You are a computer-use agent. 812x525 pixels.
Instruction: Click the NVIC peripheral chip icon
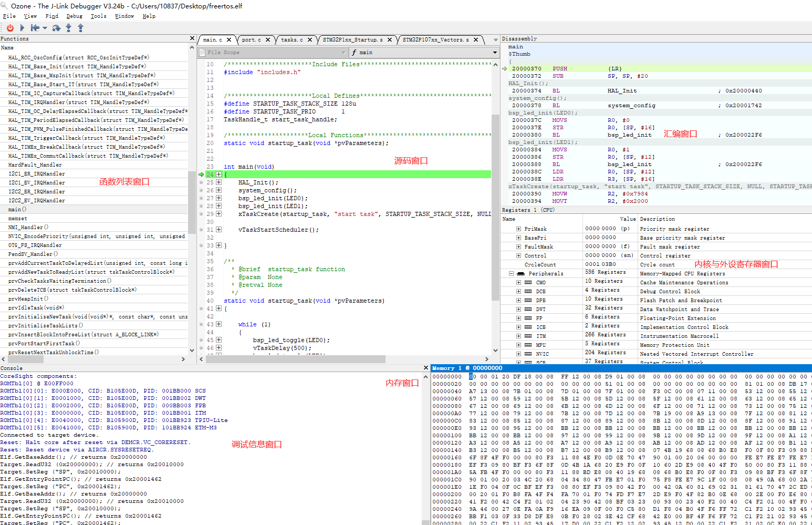point(528,354)
